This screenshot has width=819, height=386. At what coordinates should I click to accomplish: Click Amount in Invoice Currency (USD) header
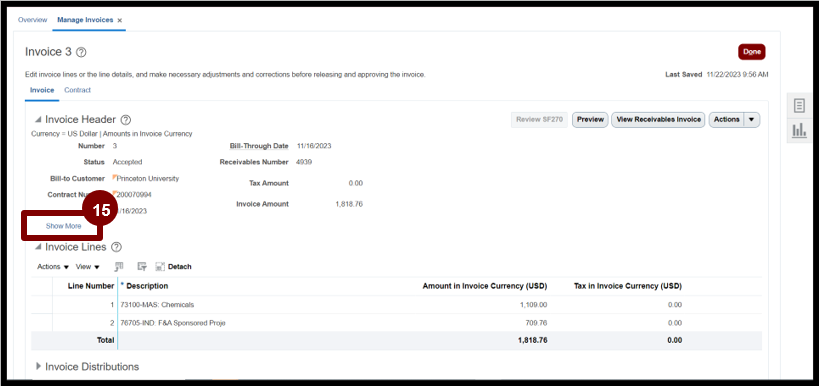point(484,286)
